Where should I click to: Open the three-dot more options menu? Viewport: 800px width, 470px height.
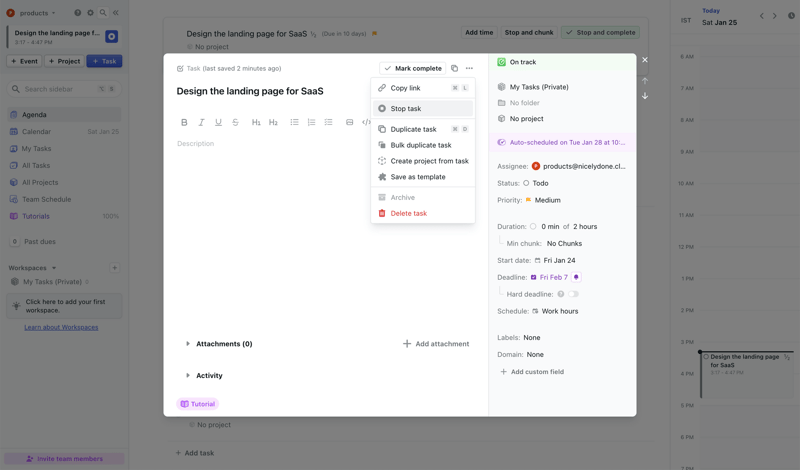tap(469, 68)
